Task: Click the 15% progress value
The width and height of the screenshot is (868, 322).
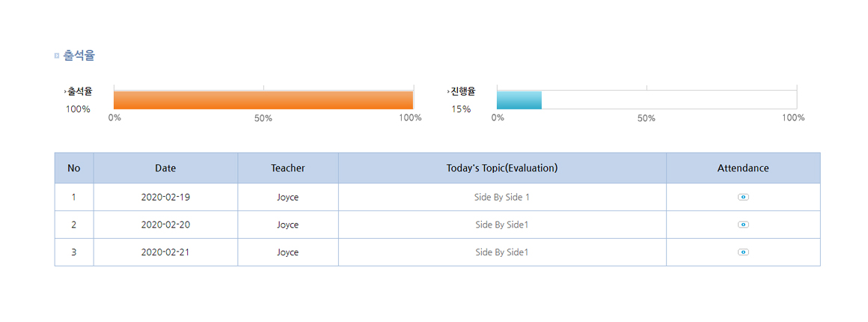Action: (461, 109)
